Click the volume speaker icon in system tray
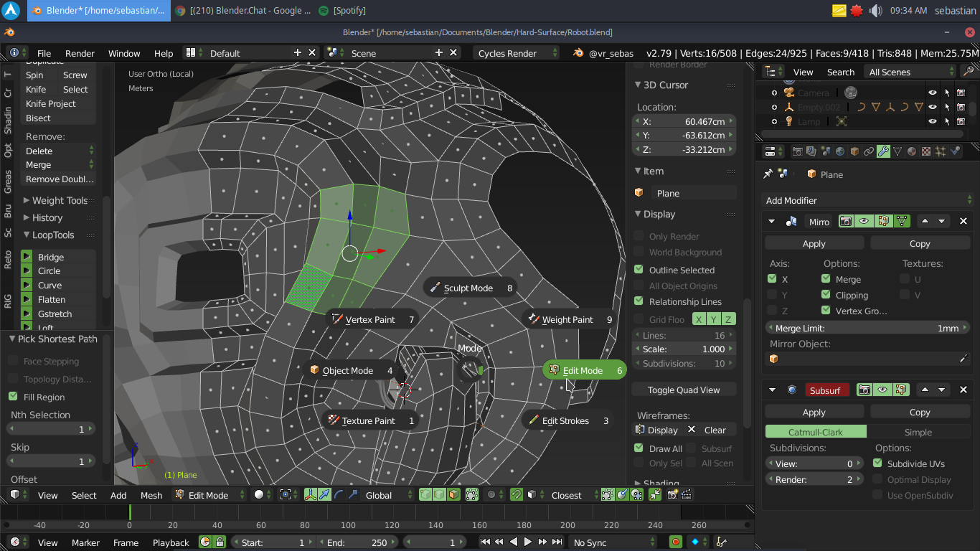Image resolution: width=980 pixels, height=551 pixels. [876, 11]
